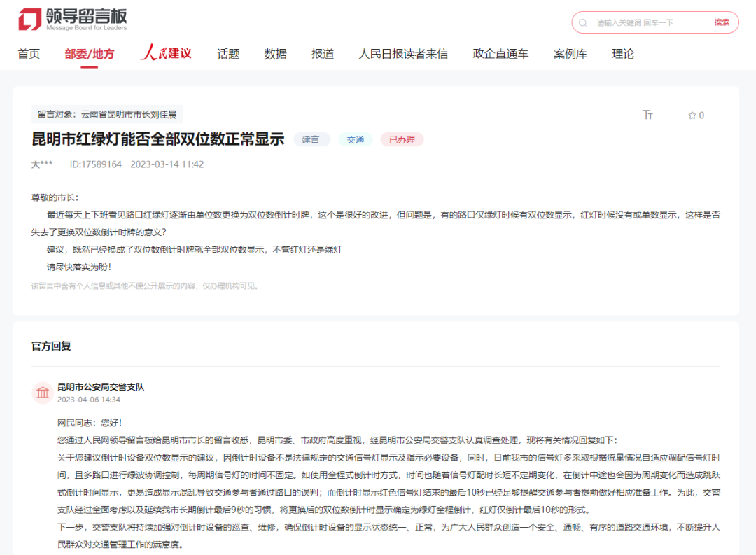Open the 案例库 case library
This screenshot has height=555, width=756.
570,53
